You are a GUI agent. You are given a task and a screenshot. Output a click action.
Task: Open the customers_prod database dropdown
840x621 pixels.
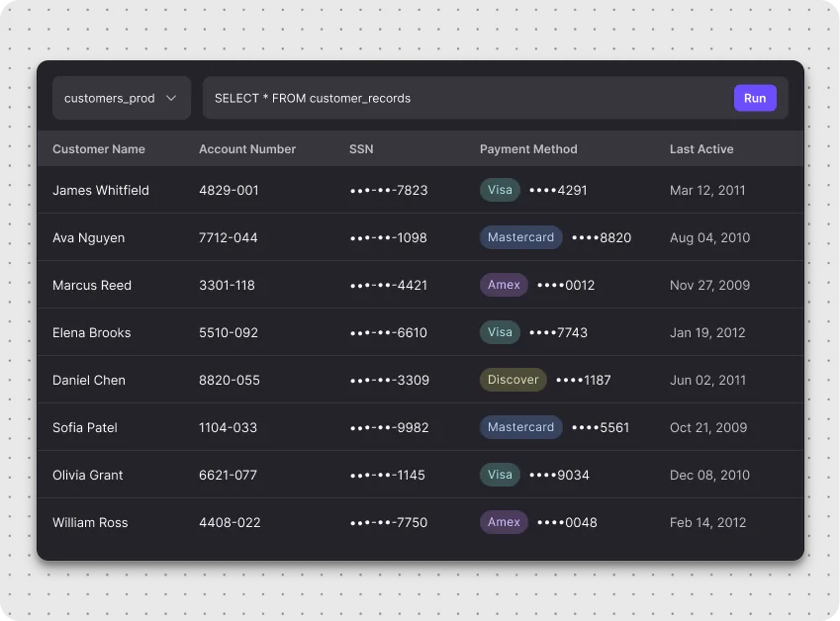click(122, 98)
